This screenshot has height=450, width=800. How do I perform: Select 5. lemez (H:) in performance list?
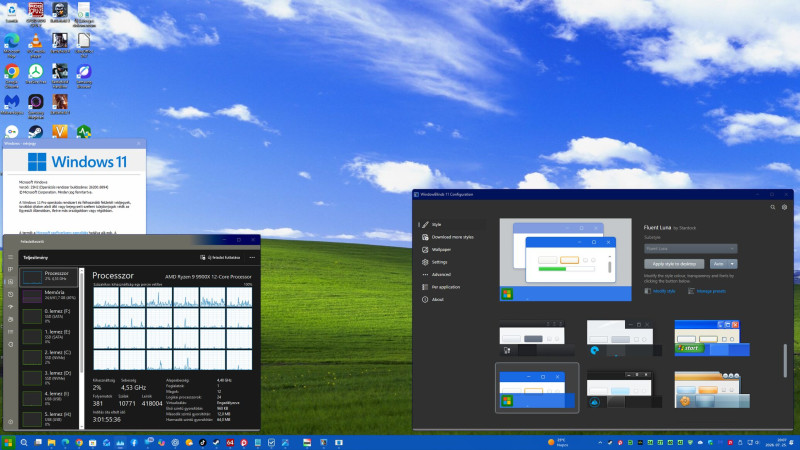pos(49,418)
